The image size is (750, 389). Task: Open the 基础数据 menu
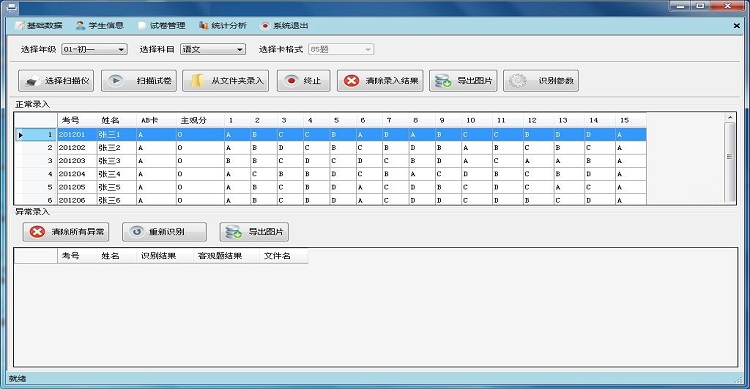(x=39, y=26)
